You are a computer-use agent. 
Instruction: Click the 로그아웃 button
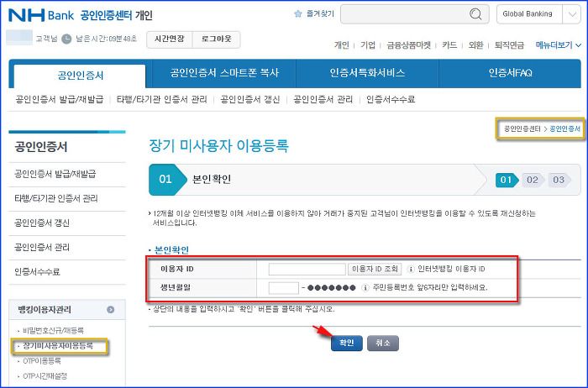coord(217,39)
